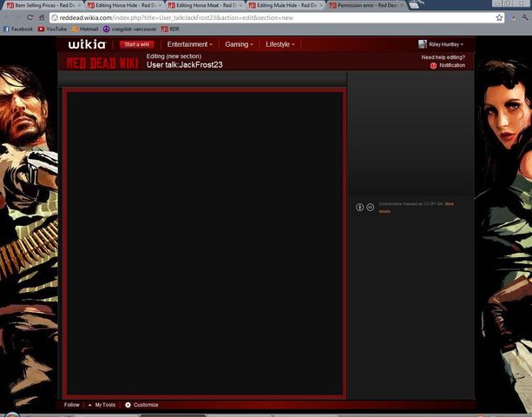Image resolution: width=532 pixels, height=417 pixels.
Task: Open the Notification text link
Action: pyautogui.click(x=452, y=65)
